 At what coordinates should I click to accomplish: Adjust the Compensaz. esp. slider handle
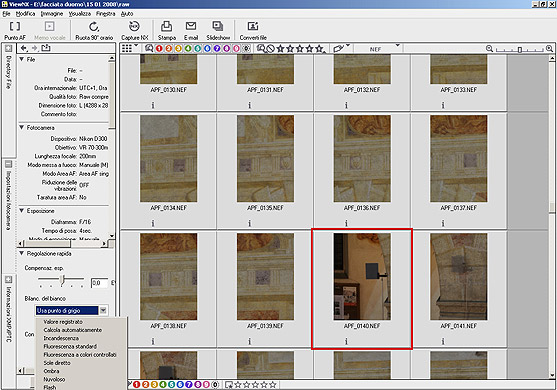(63, 280)
